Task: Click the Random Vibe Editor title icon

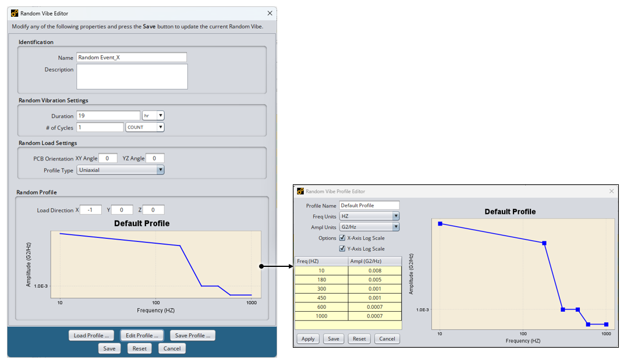Action: [x=15, y=13]
